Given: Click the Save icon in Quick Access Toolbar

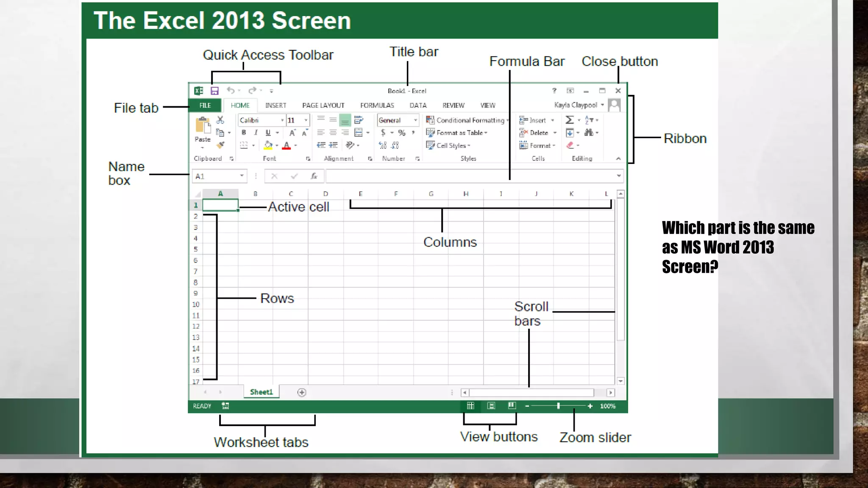Looking at the screenshot, I should (214, 91).
